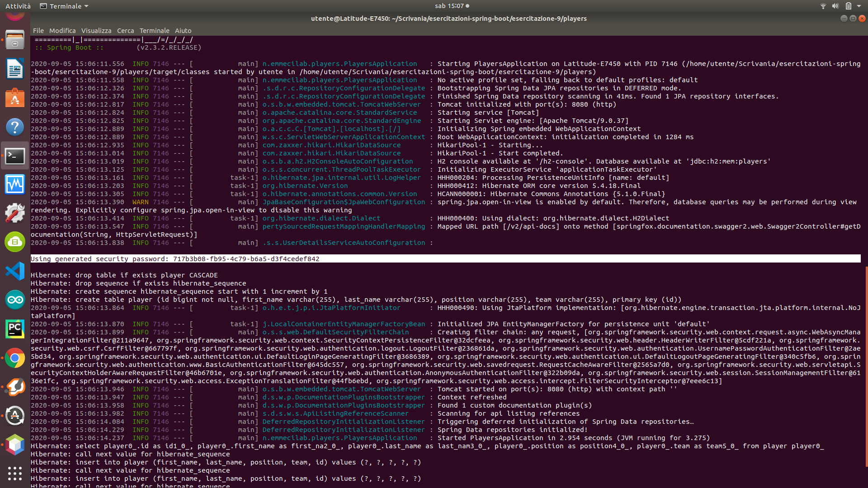Open the green cloud app icon in dock

click(x=15, y=242)
